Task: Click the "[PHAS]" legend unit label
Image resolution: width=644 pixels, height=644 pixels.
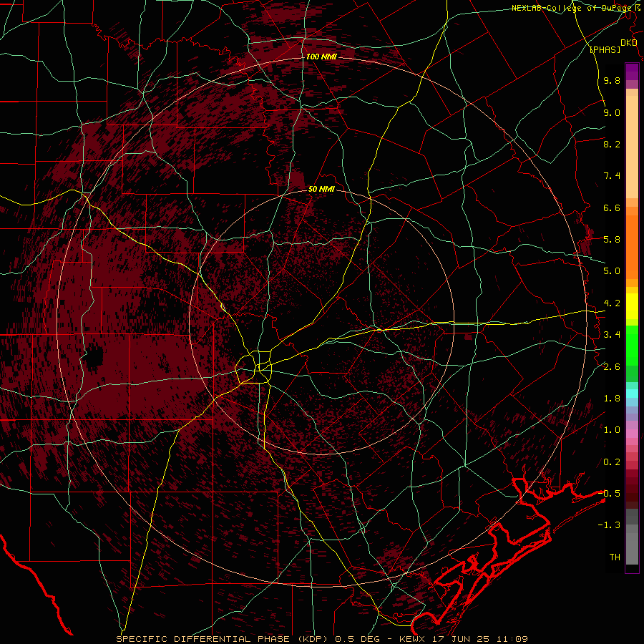Action: pyautogui.click(x=605, y=50)
